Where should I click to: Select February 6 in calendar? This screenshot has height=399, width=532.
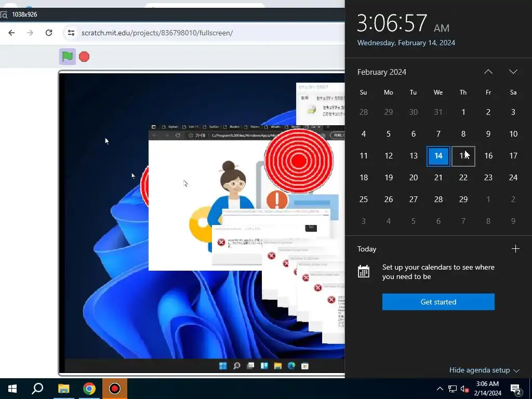tap(413, 134)
